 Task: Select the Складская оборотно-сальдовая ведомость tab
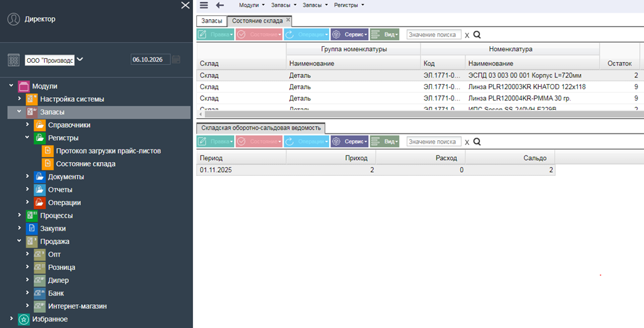261,128
